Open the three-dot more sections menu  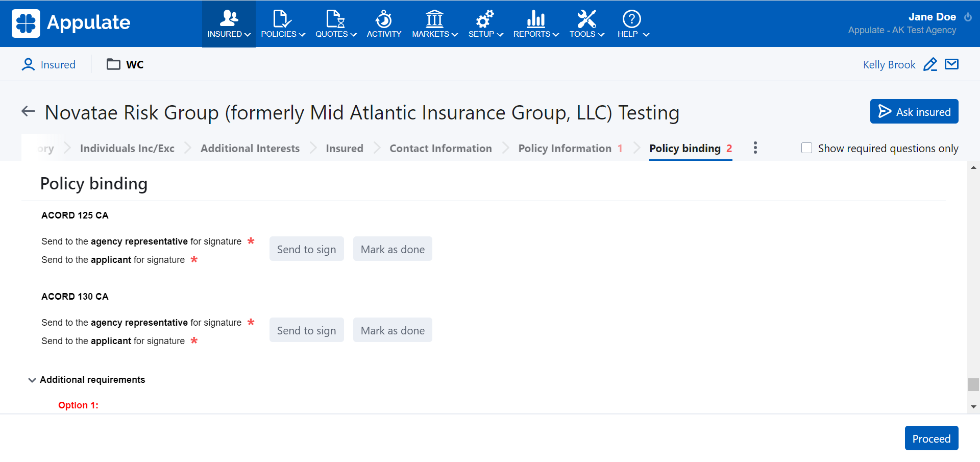tap(755, 148)
